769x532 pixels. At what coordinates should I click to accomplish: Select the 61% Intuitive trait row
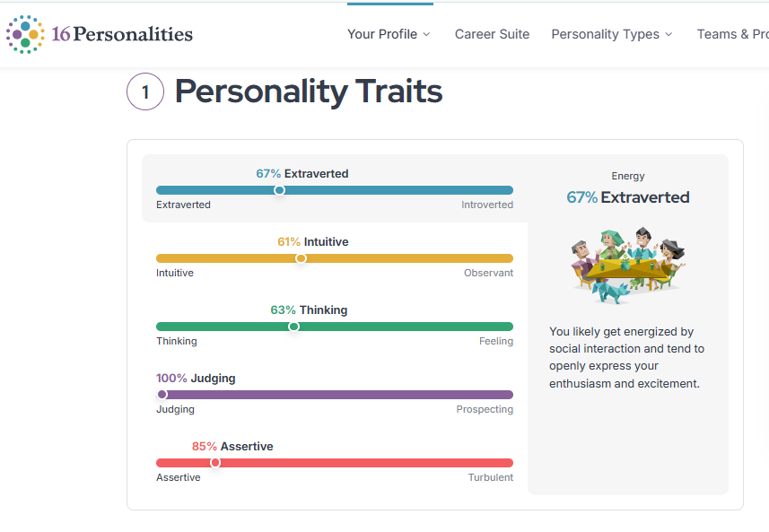tap(335, 257)
